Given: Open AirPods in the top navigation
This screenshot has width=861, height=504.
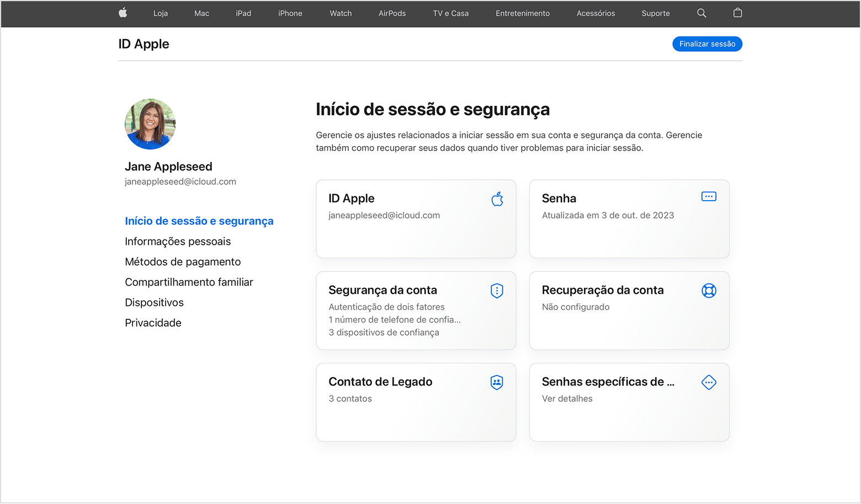Looking at the screenshot, I should click(392, 13).
